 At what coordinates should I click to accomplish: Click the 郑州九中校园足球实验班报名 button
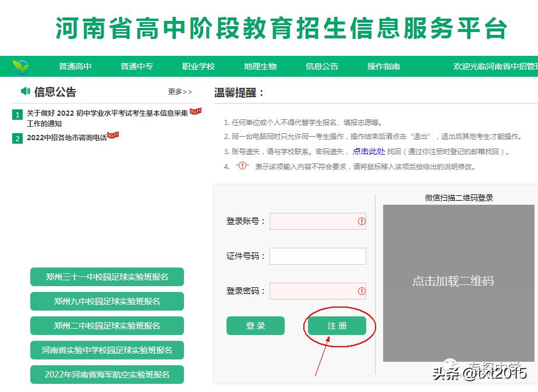107,301
